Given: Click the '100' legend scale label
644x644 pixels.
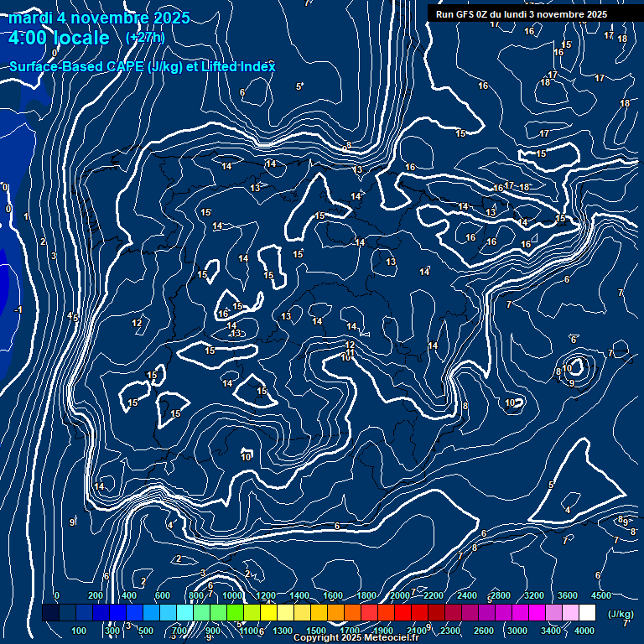Looking at the screenshot, I should [x=79, y=631].
